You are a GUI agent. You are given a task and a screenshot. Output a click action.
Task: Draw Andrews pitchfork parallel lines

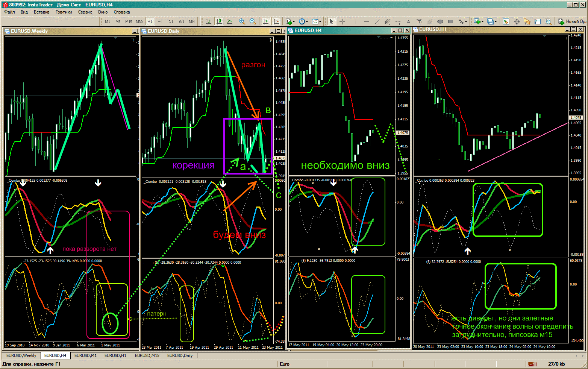(429, 21)
